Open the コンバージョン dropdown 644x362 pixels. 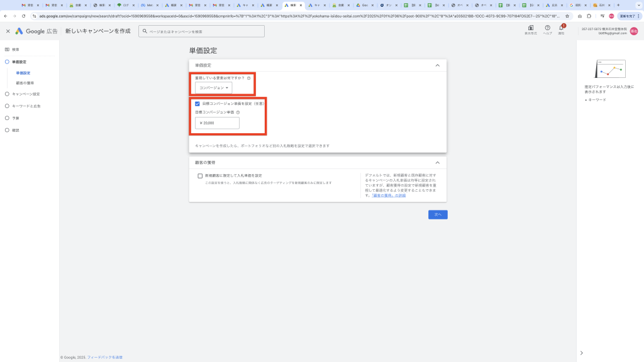pyautogui.click(x=213, y=88)
